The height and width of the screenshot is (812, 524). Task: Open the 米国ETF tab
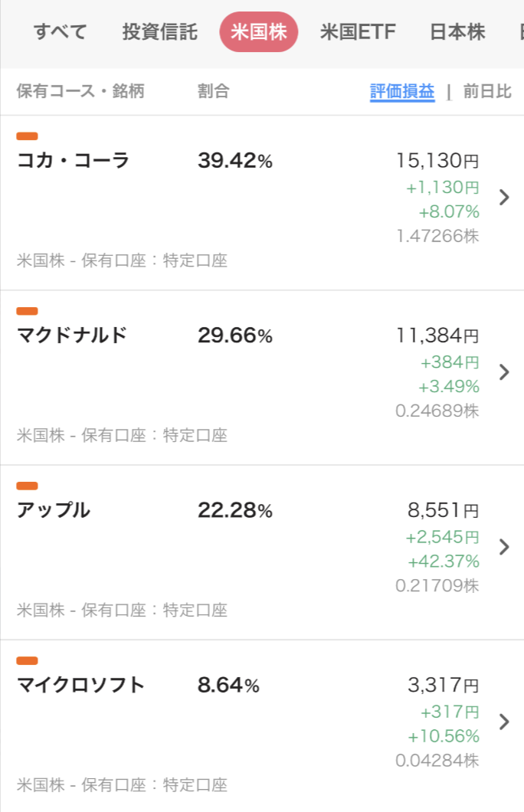tap(358, 32)
